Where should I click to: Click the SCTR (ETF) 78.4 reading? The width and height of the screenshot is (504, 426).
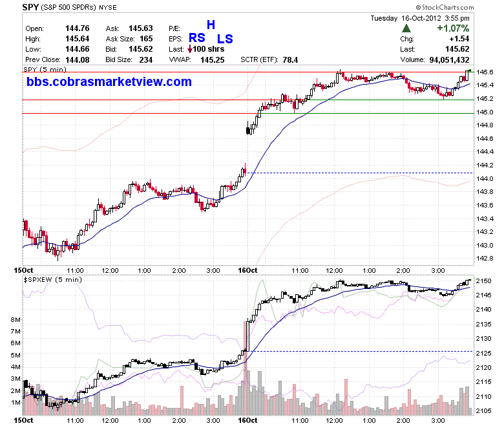coord(290,60)
